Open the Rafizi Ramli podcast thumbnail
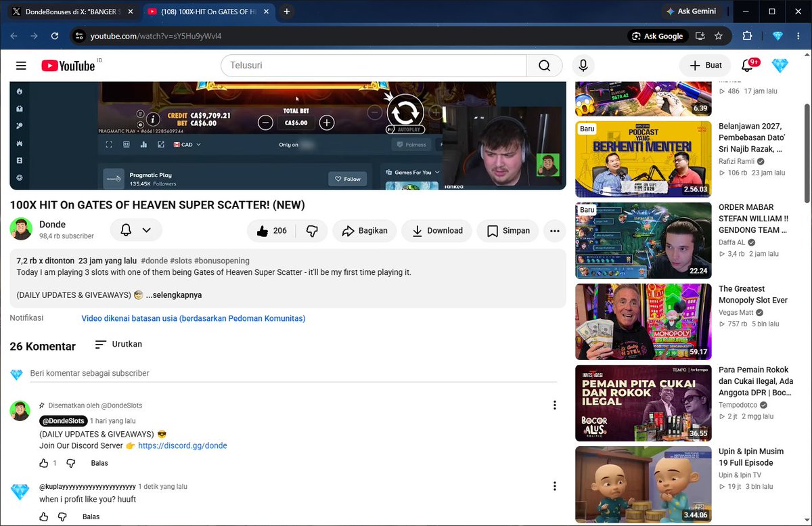 [644, 159]
